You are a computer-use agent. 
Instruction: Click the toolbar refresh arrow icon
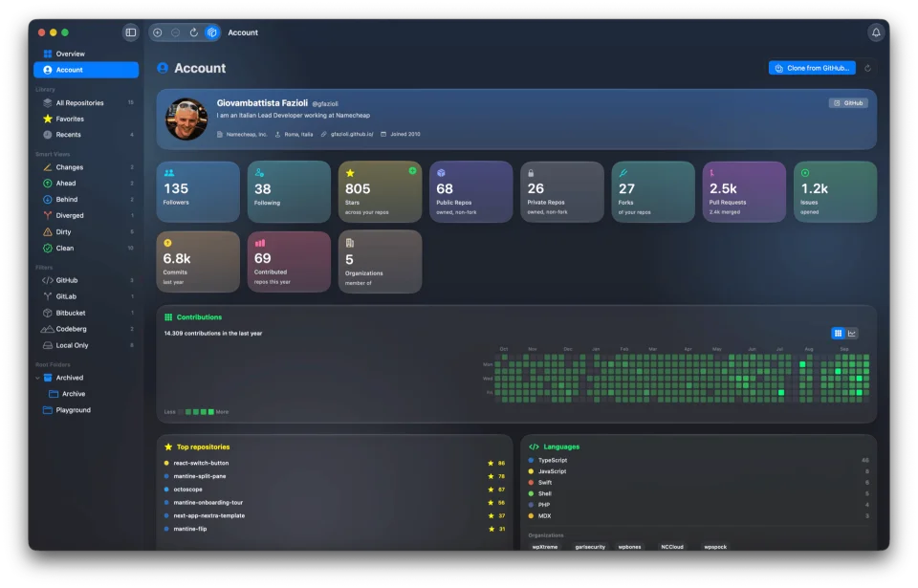194,33
